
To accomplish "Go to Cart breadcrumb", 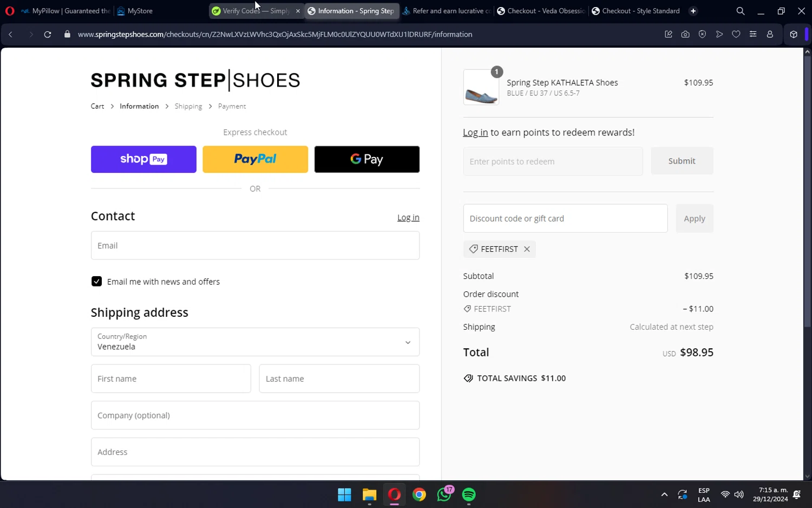I will coord(97,106).
